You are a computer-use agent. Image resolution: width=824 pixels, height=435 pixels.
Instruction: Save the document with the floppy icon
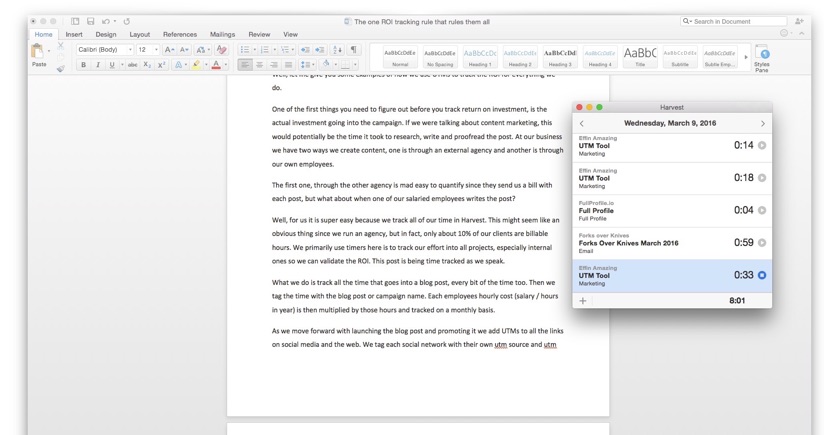pyautogui.click(x=90, y=22)
